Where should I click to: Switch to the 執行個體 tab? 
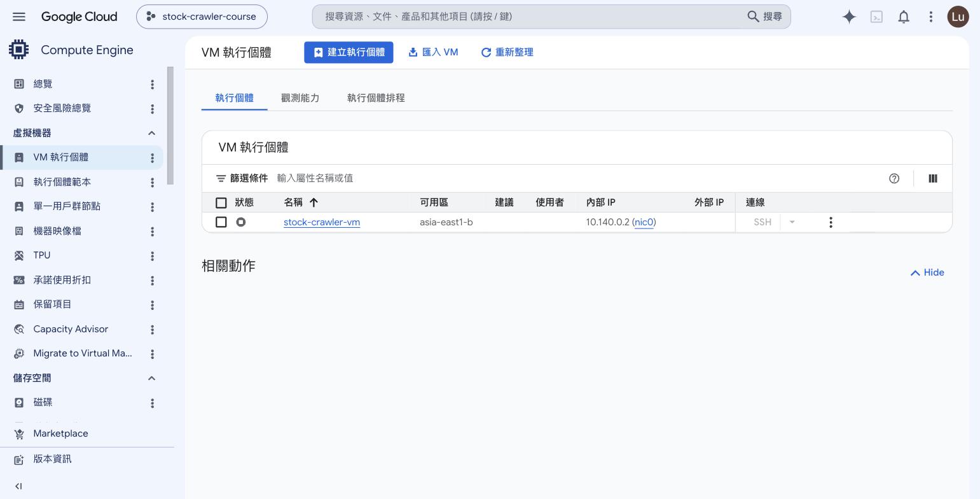tap(234, 98)
